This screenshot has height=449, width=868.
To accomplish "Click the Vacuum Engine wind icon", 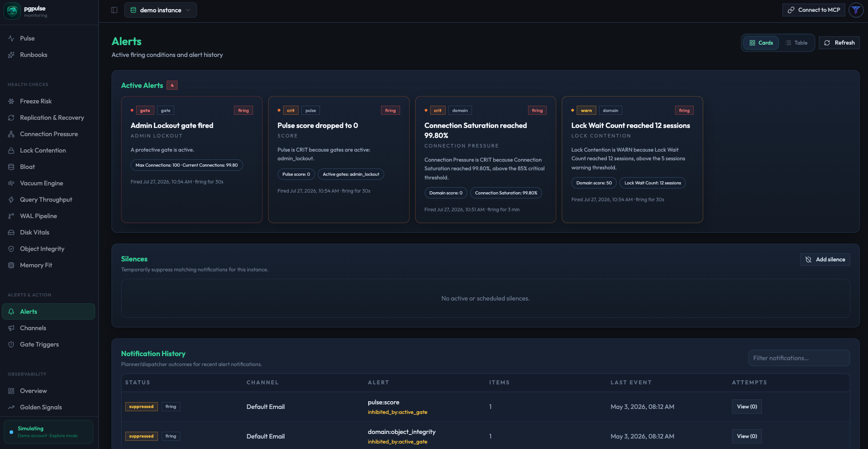I will [x=11, y=183].
